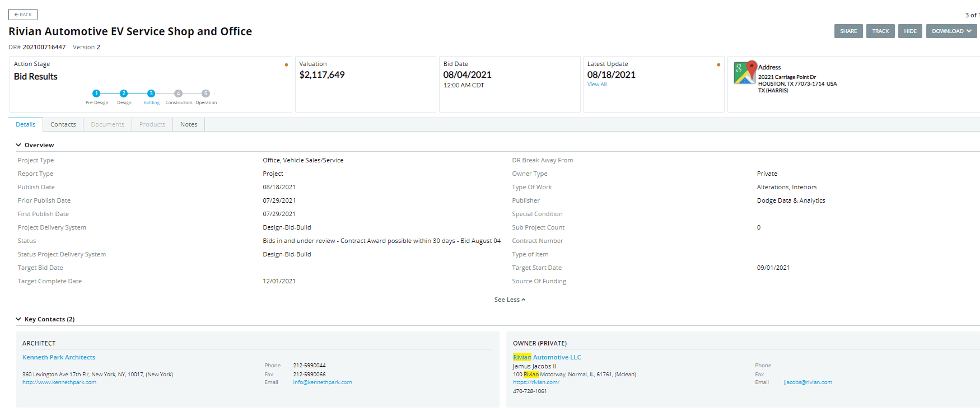The image size is (980, 416).
Task: Select stage 2 Design circle
Action: tap(124, 94)
